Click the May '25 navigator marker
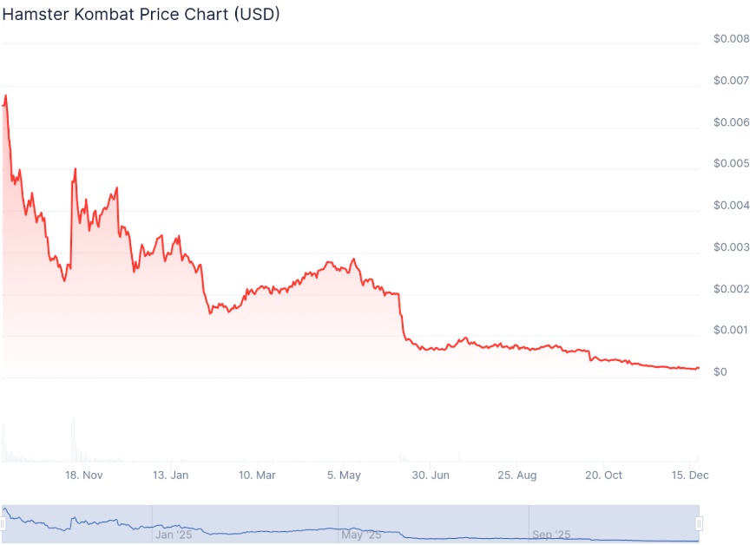Image resolution: width=756 pixels, height=545 pixels. pos(361,535)
